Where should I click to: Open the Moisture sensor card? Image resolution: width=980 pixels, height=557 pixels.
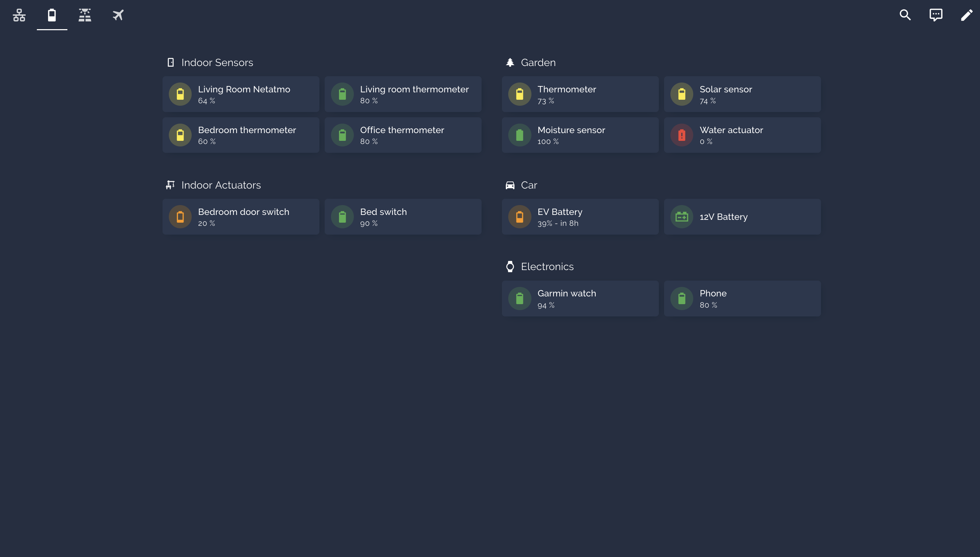(x=580, y=135)
